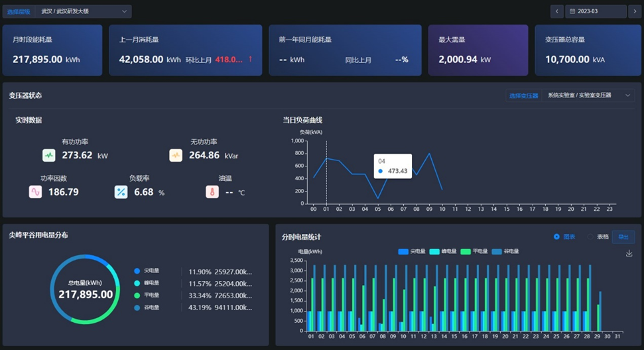
Task: Open the 武汉 / 武汉研发大楼 level dropdown
Action: click(82, 11)
